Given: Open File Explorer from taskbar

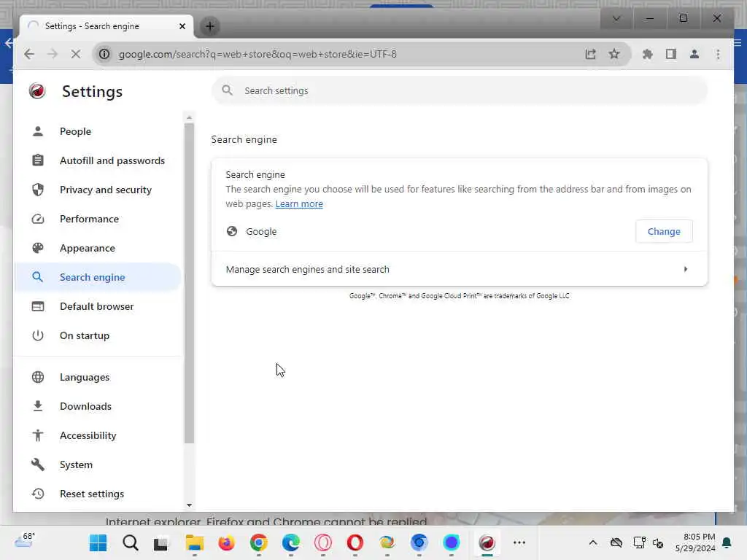Looking at the screenshot, I should pyautogui.click(x=194, y=542).
